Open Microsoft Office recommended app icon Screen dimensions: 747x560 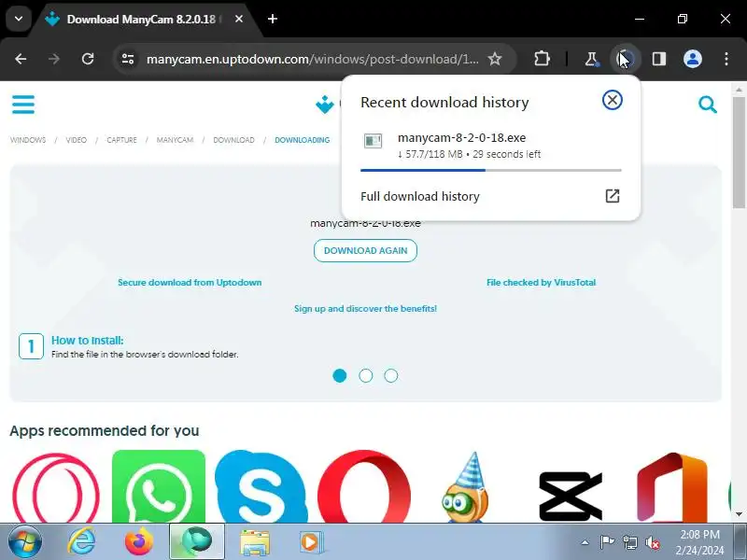(671, 487)
